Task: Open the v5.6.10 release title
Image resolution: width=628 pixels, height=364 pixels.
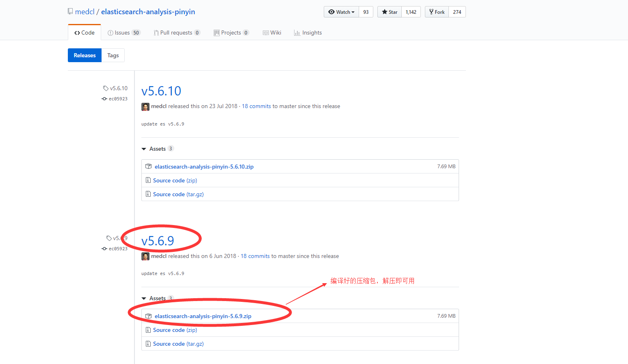Action: (161, 91)
